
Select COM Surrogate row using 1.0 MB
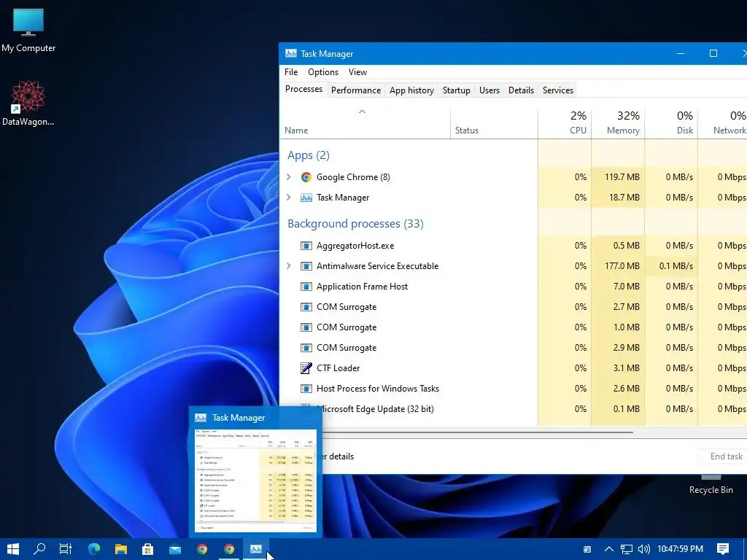[513, 327]
